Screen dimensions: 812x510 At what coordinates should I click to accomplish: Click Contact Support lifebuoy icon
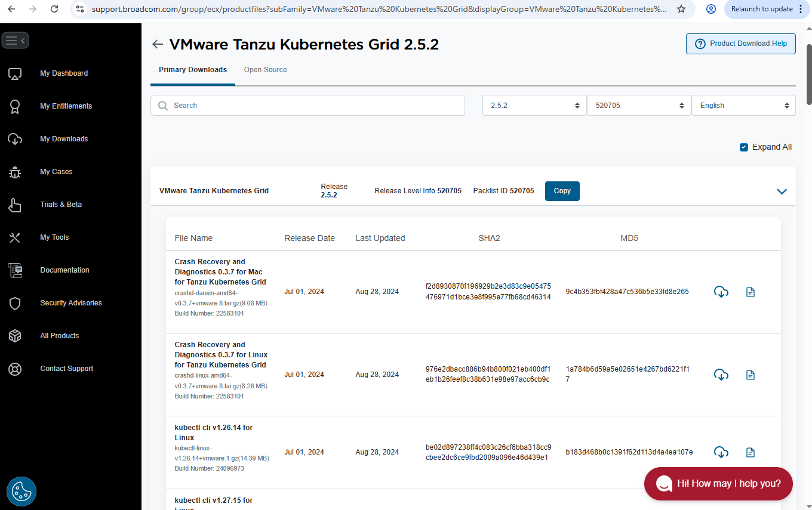(x=15, y=369)
